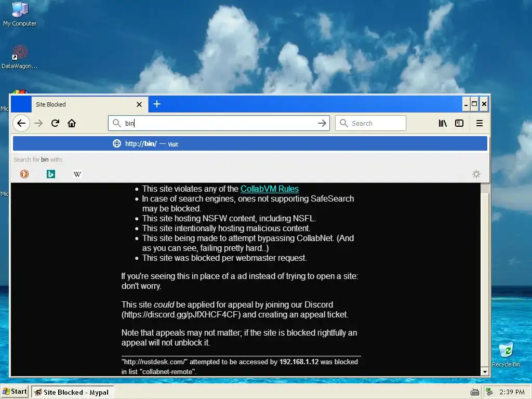Open the CollabVM Rules link

point(270,189)
